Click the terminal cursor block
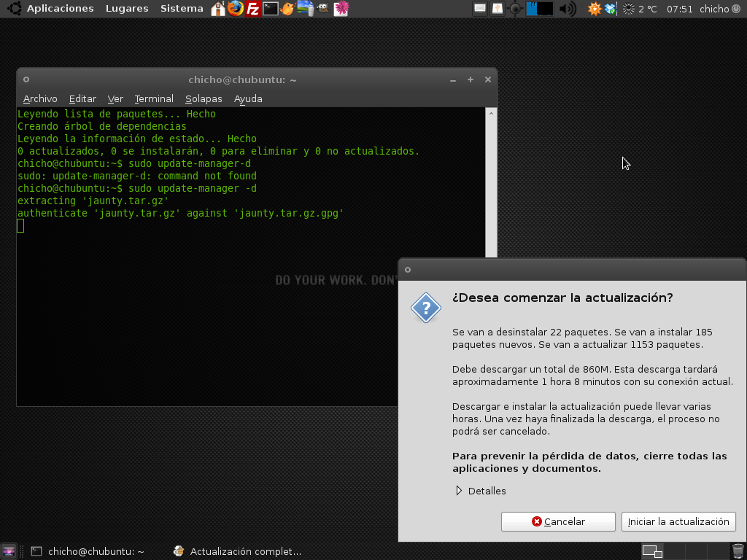 point(20,226)
